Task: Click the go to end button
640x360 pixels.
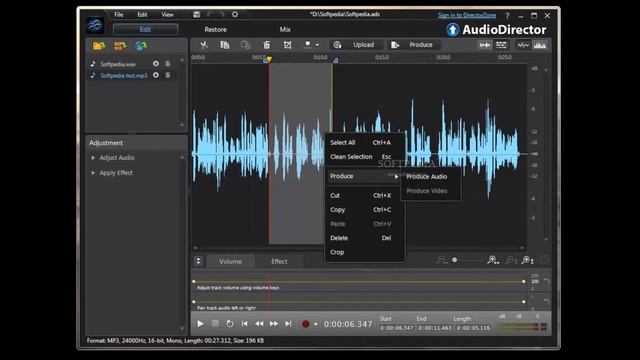Action: pyautogui.click(x=288, y=324)
